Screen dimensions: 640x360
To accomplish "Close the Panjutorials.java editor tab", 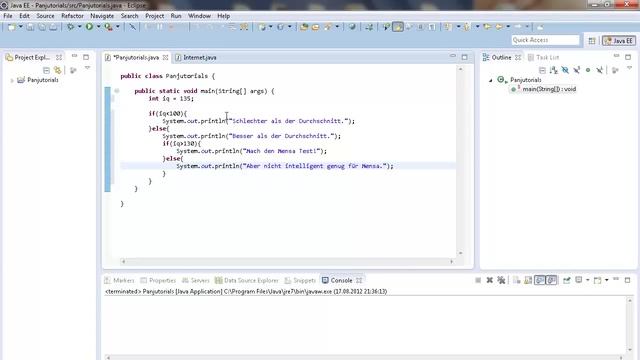I will tap(165, 58).
